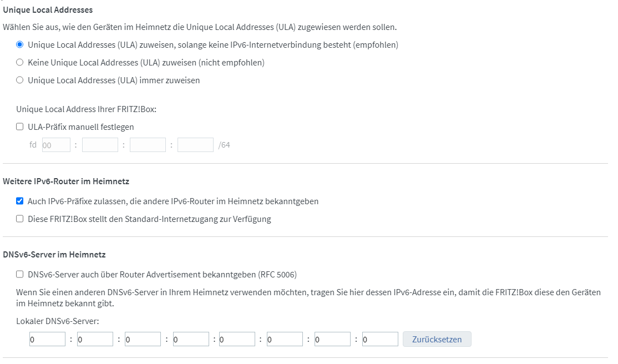
Task: Uncheck Auch IPv6-Präfixe zulassen checkbox
Action: tap(20, 201)
